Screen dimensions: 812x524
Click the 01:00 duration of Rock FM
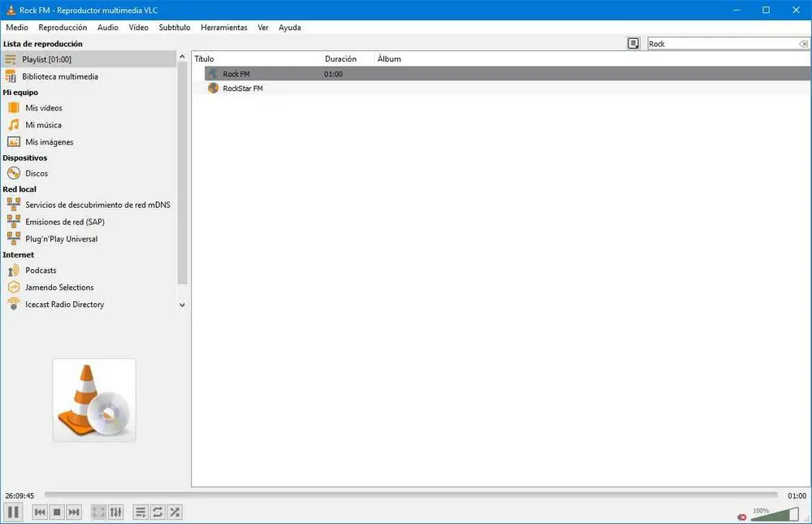point(333,74)
